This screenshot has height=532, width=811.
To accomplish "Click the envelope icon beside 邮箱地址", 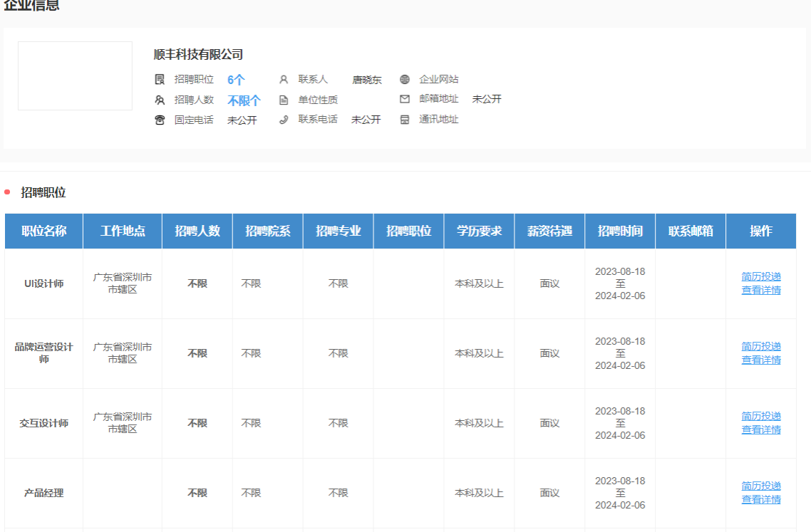I will [405, 99].
